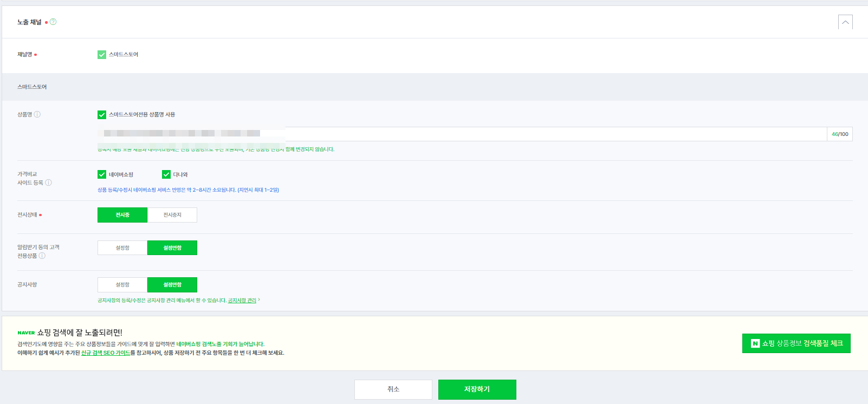Click the small arrow after 공지사항 관리

(x=259, y=299)
